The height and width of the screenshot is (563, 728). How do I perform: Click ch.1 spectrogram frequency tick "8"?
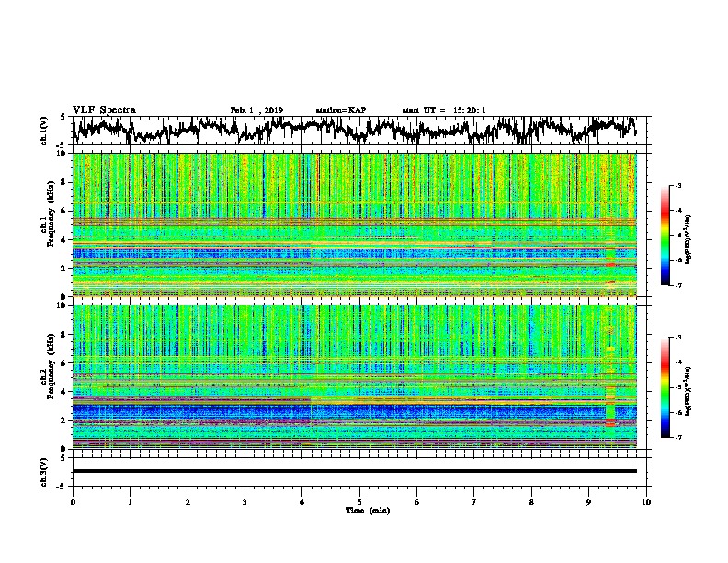(x=64, y=182)
